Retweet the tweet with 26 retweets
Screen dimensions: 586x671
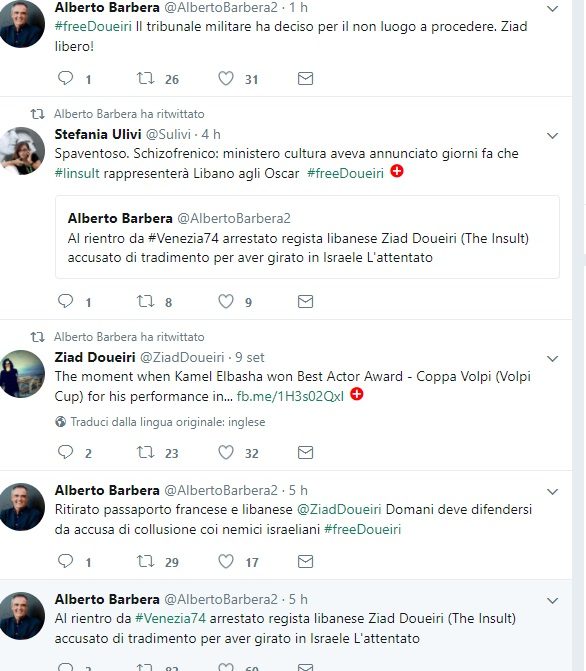point(146,78)
